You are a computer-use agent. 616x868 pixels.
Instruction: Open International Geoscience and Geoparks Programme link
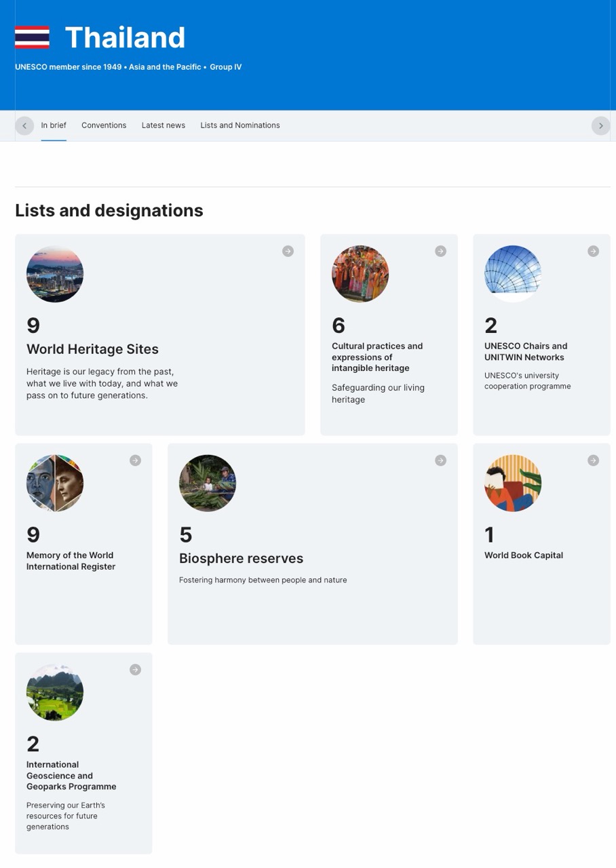[71, 775]
